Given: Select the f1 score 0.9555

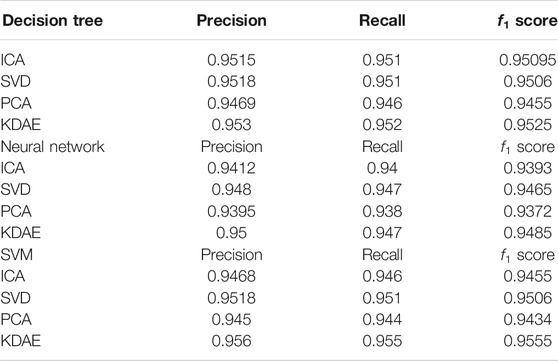Looking at the screenshot, I should click(527, 341).
